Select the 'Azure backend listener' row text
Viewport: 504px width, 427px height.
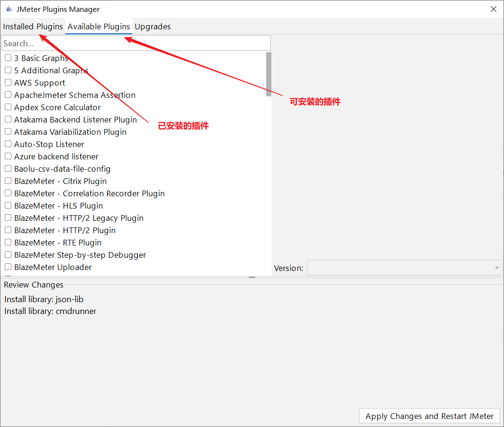(x=56, y=157)
